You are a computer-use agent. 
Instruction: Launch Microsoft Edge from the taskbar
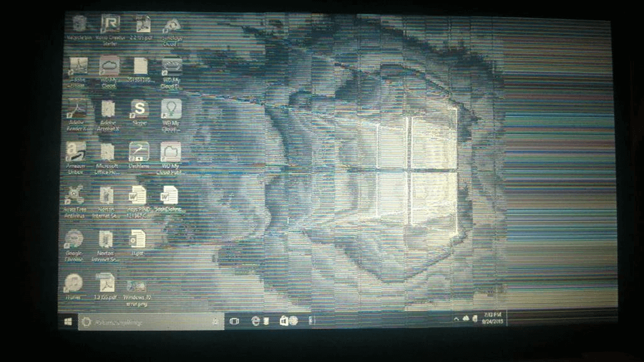[x=255, y=321]
